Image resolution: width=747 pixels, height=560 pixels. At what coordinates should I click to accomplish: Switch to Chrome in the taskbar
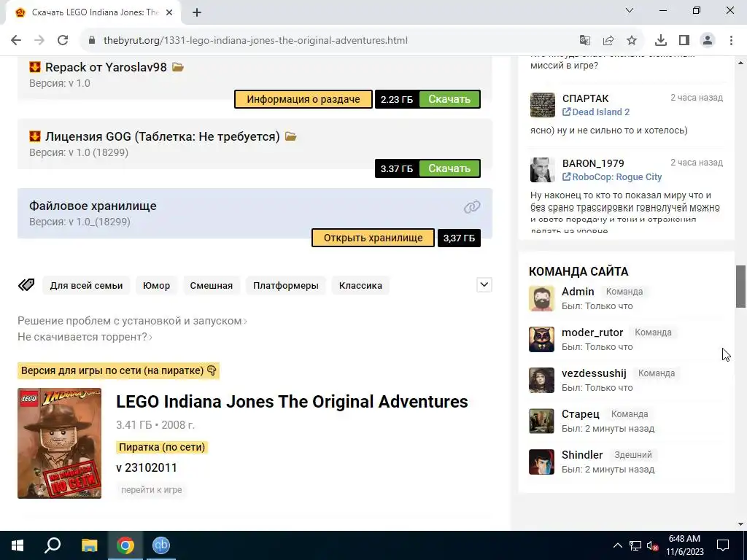point(125,545)
